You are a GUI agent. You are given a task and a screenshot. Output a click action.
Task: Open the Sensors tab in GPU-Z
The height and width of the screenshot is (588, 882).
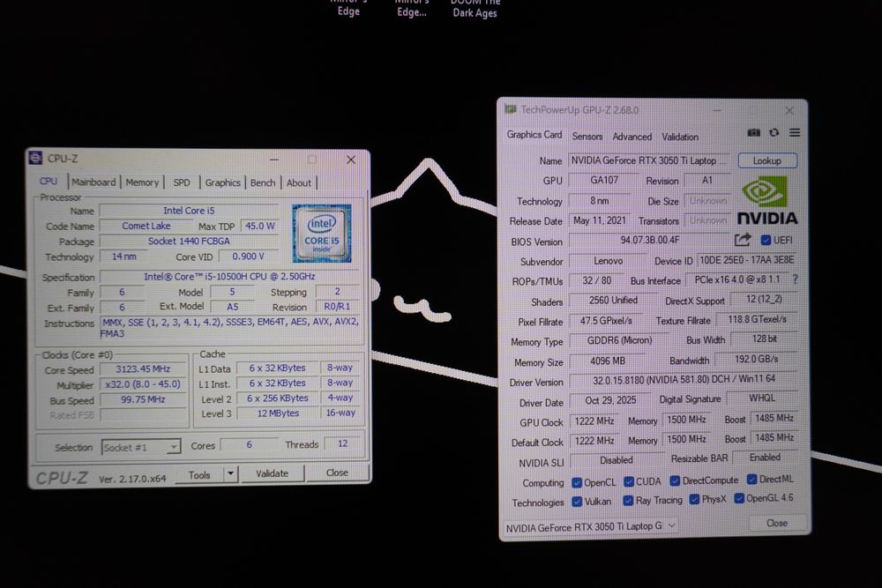tap(587, 137)
